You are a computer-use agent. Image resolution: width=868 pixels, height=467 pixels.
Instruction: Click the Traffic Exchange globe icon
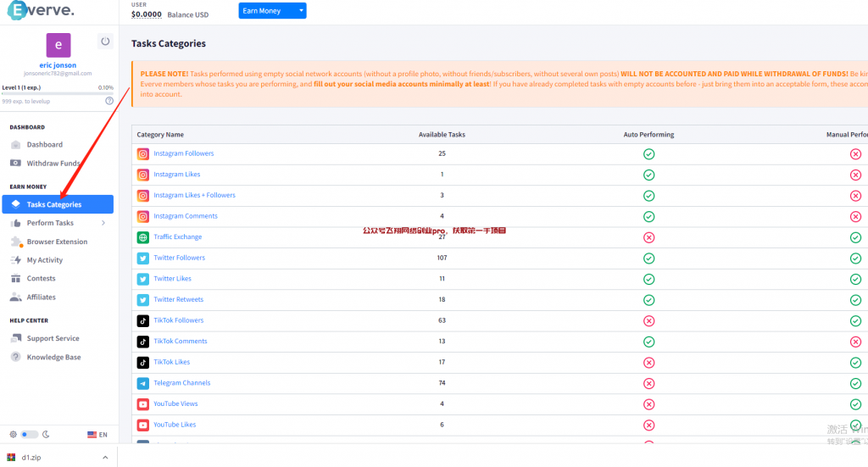[x=143, y=237]
